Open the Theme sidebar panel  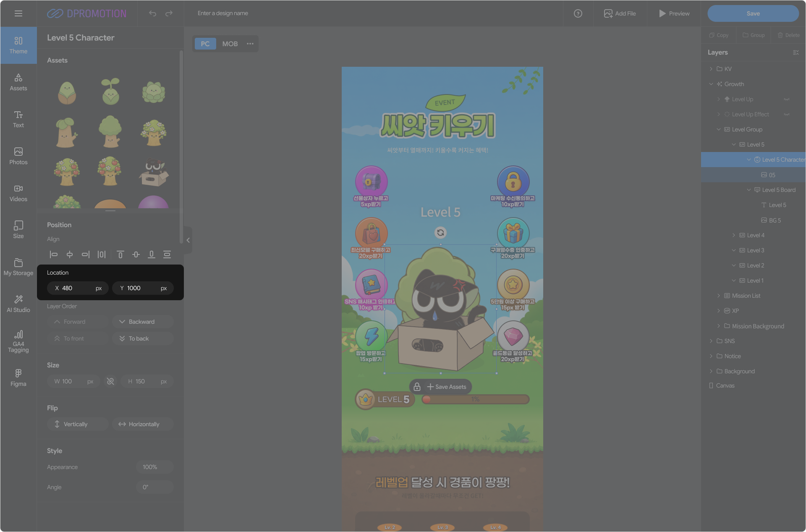click(18, 45)
